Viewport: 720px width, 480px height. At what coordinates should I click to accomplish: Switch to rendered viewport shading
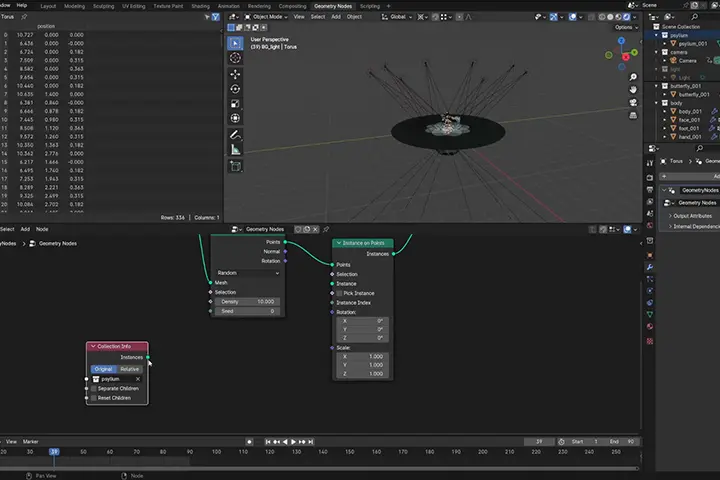coord(626,17)
